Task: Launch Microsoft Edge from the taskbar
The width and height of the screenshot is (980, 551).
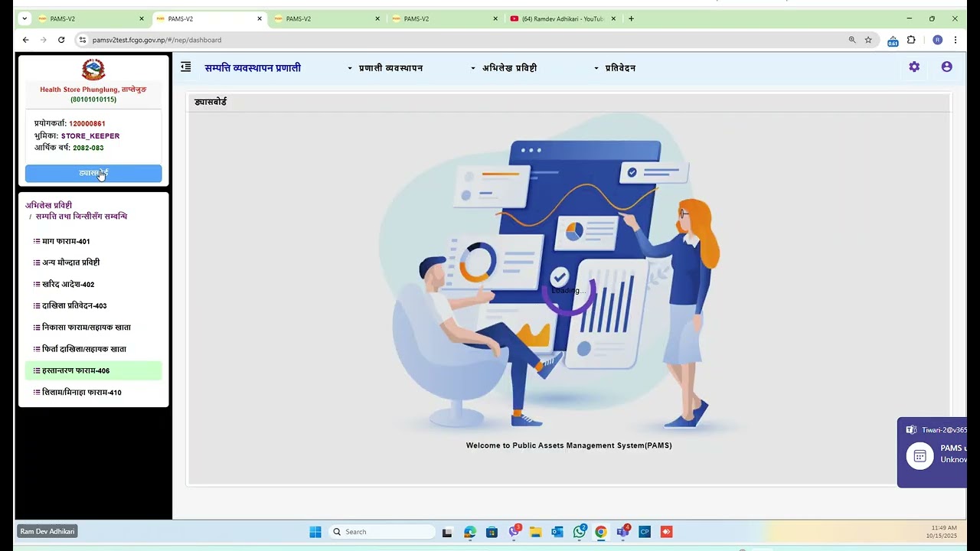Action: click(469, 532)
